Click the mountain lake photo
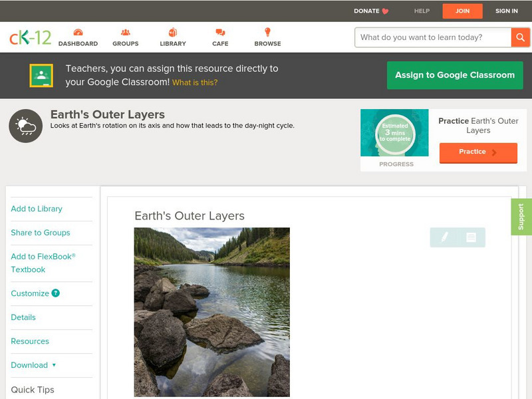Image resolution: width=532 pixels, height=399 pixels. (212, 312)
